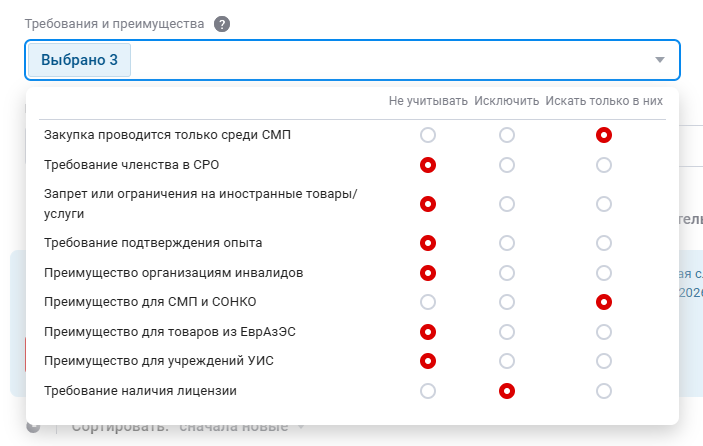Click the Преимущество для СМП и СОНКО label
This screenshot has height=446, width=703.
(x=150, y=302)
